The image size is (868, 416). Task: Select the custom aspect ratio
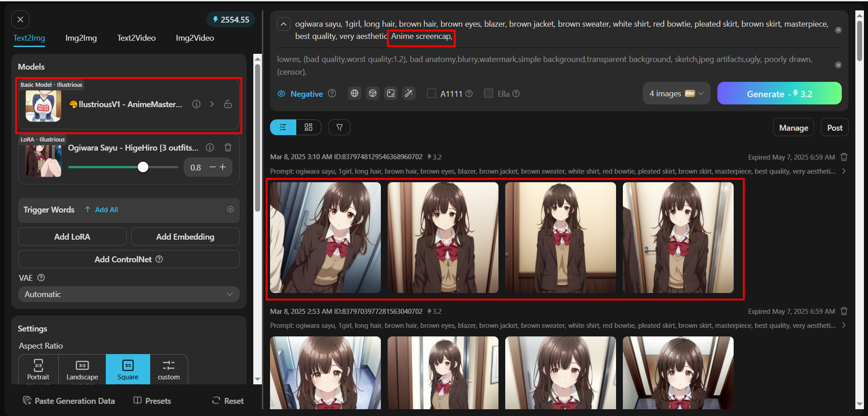click(169, 369)
